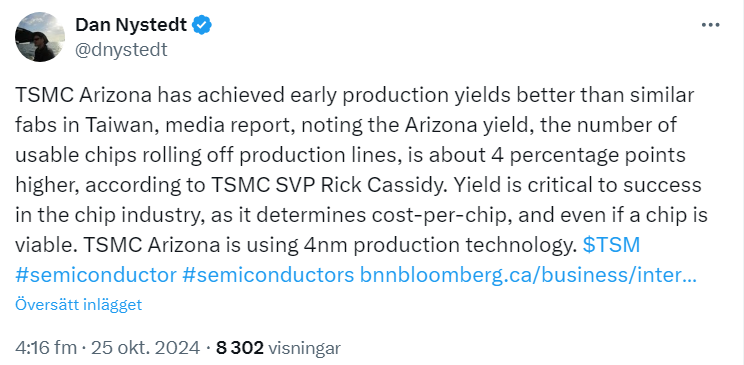Open the #semiconductor hashtag
The image size is (744, 365).
(x=96, y=275)
